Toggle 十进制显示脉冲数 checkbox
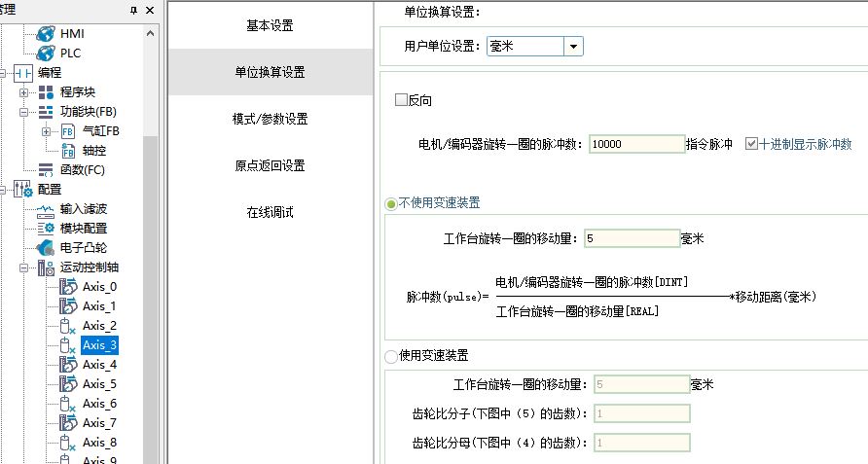The width and height of the screenshot is (868, 464). (750, 144)
